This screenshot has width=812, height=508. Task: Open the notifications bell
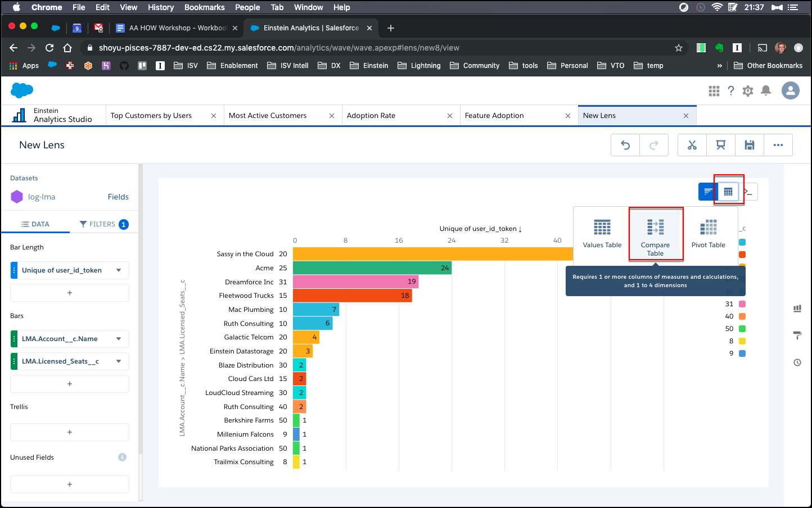coord(766,90)
